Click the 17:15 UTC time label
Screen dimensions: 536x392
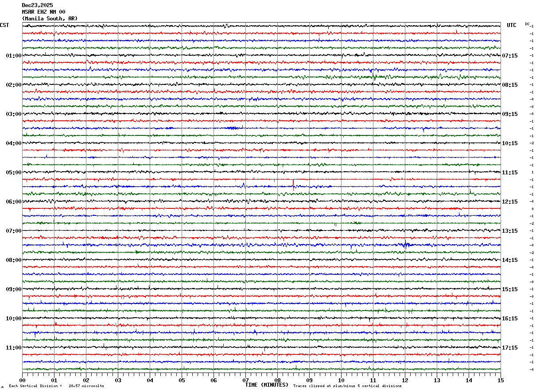(510, 348)
